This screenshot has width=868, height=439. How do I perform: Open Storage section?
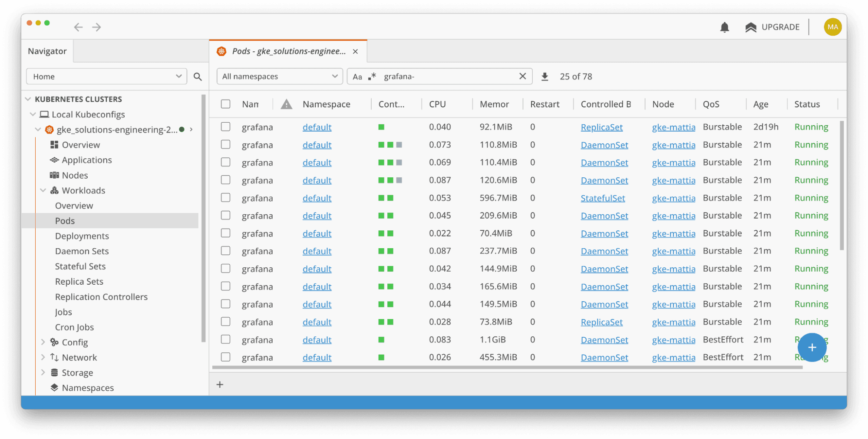pyautogui.click(x=77, y=373)
